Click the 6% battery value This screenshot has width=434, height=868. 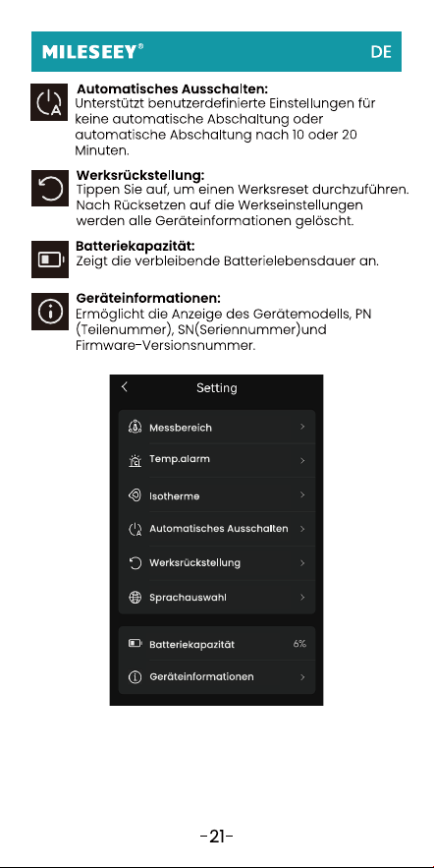pyautogui.click(x=299, y=644)
